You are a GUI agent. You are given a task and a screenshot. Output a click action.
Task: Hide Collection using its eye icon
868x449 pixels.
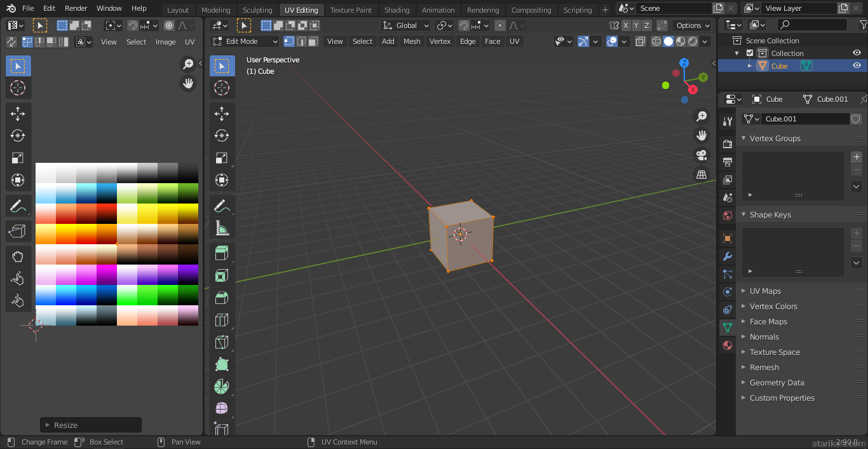(x=857, y=53)
